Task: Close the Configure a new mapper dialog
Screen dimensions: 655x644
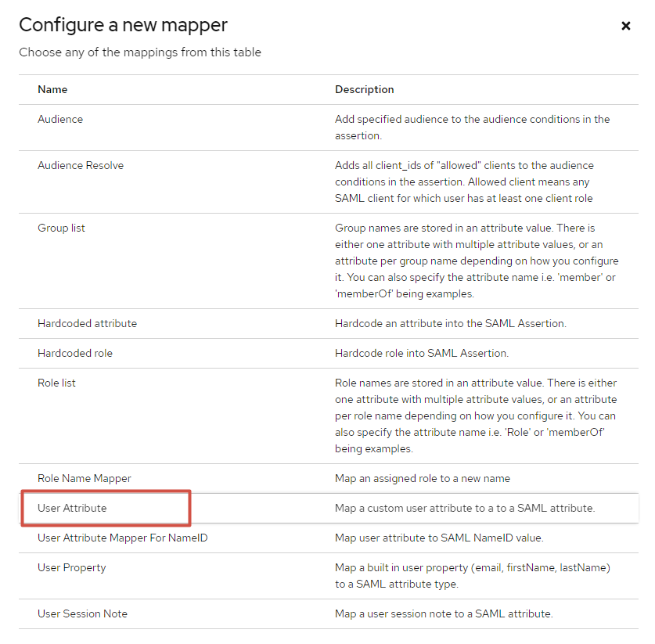Action: 625,26
